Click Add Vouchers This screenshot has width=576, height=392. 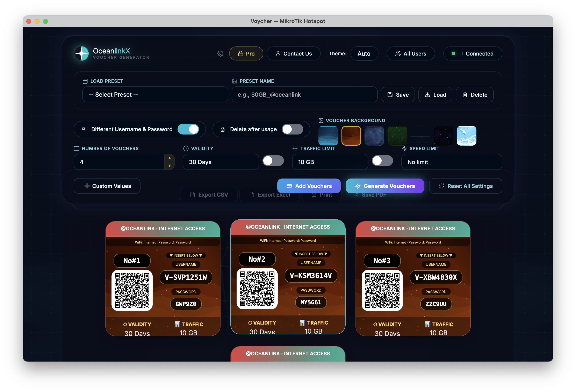(309, 186)
